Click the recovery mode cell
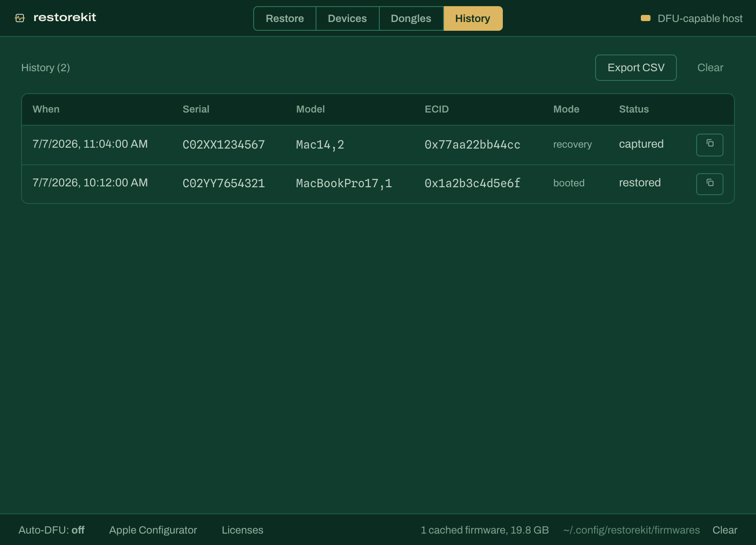This screenshot has height=545, width=756. 572,145
